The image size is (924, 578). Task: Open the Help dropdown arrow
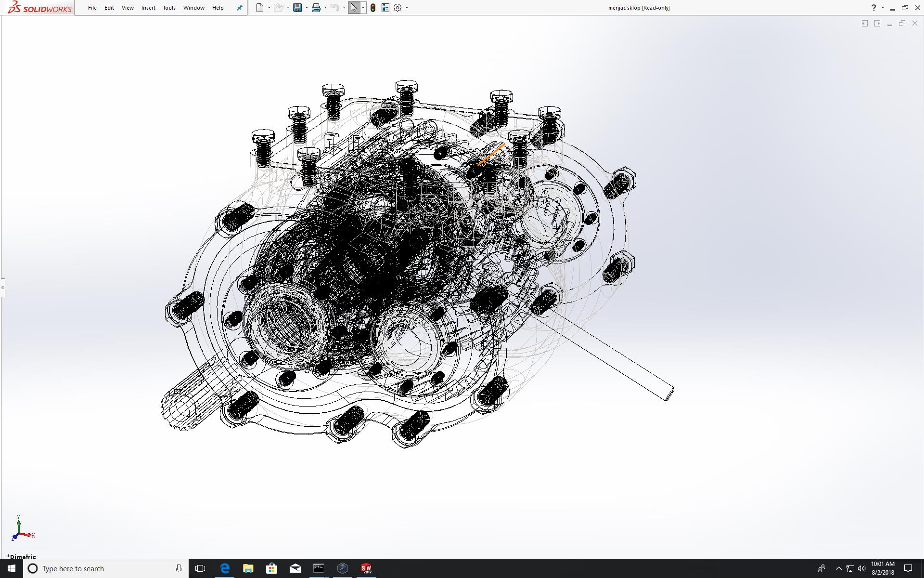coord(883,8)
